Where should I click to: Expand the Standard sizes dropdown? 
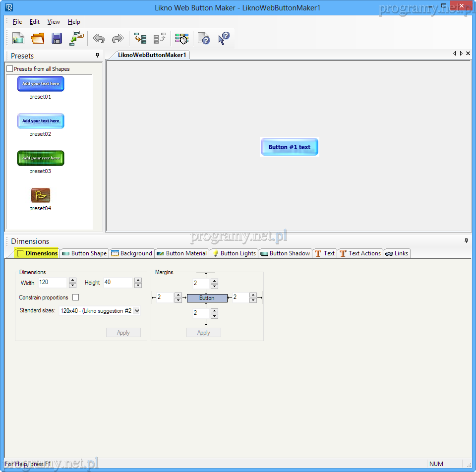point(137,311)
